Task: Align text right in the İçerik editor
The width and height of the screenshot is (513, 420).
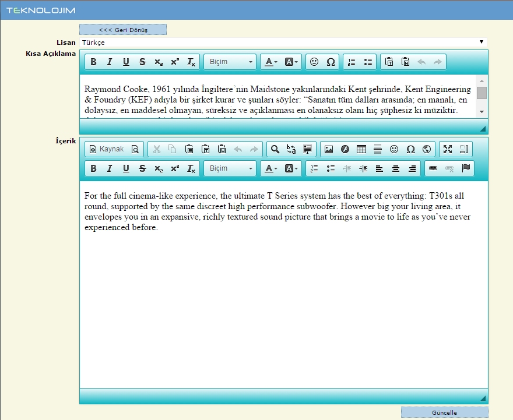Action: (412, 168)
